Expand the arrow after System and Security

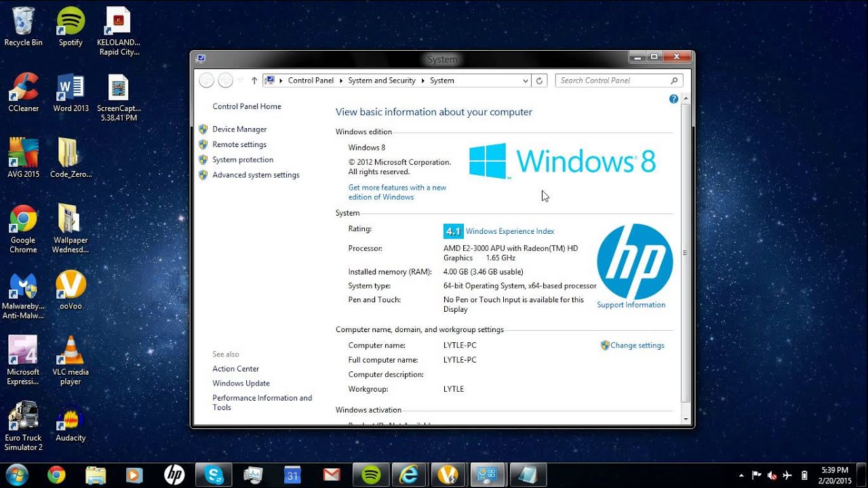422,81
